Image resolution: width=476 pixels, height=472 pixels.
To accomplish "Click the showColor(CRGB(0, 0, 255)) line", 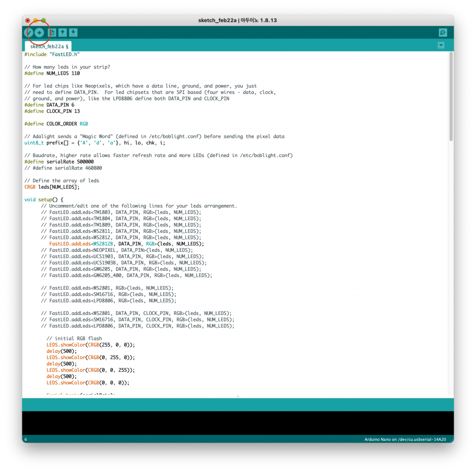I will 91,370.
